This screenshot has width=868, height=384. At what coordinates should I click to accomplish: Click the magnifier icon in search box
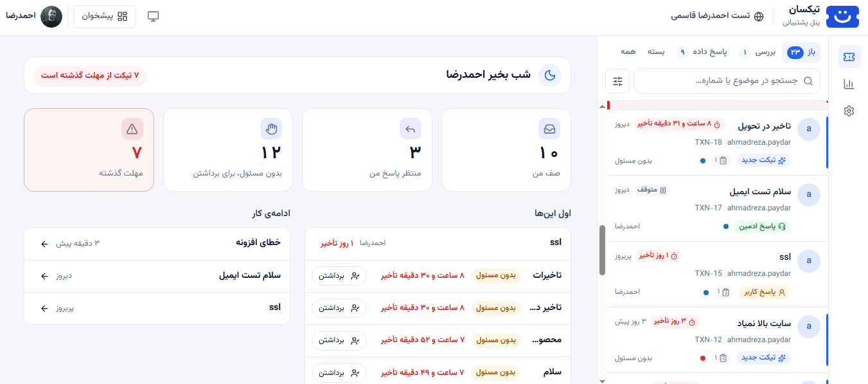tap(808, 81)
